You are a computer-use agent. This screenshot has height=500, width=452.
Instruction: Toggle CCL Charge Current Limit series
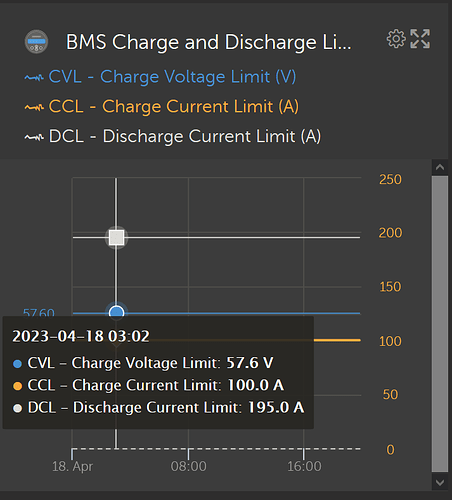[174, 106]
